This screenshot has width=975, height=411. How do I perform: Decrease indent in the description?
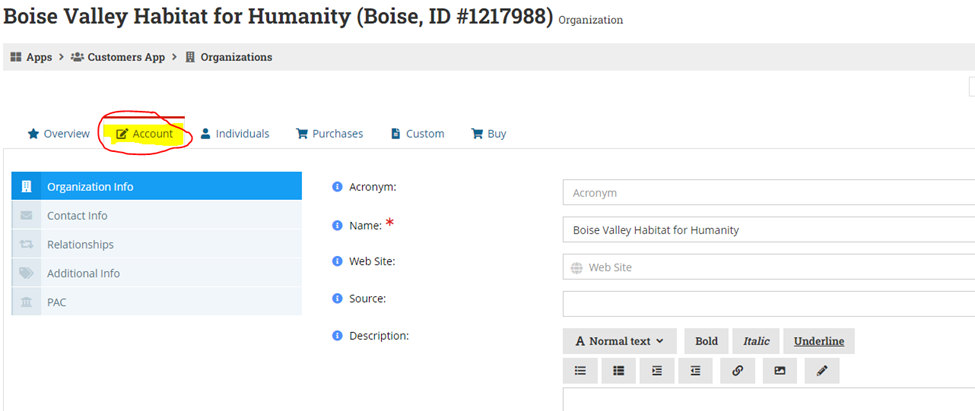[x=696, y=371]
